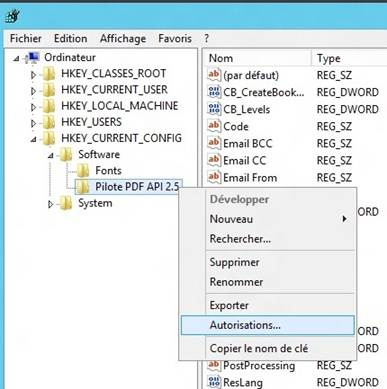Click REG_DWORD type of CB_CreateBook row
Viewport: 387px width, 389px height.
(348, 92)
